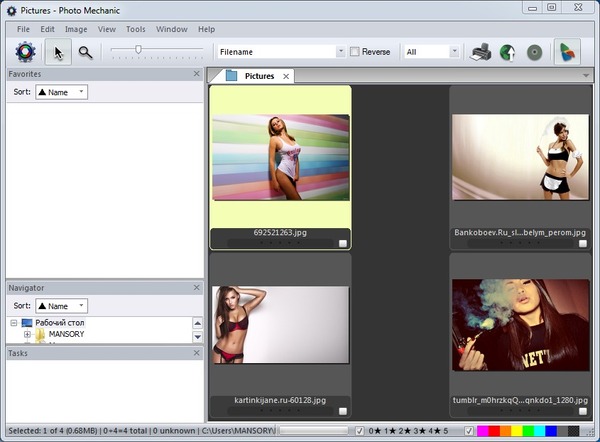Open the Image menu
Screen dimensions: 600x442
(76, 30)
